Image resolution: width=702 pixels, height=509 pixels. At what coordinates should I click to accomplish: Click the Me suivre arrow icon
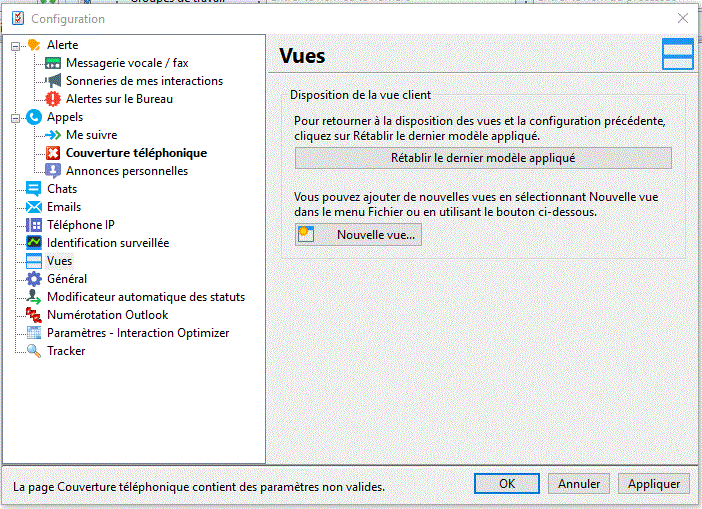[x=53, y=135]
